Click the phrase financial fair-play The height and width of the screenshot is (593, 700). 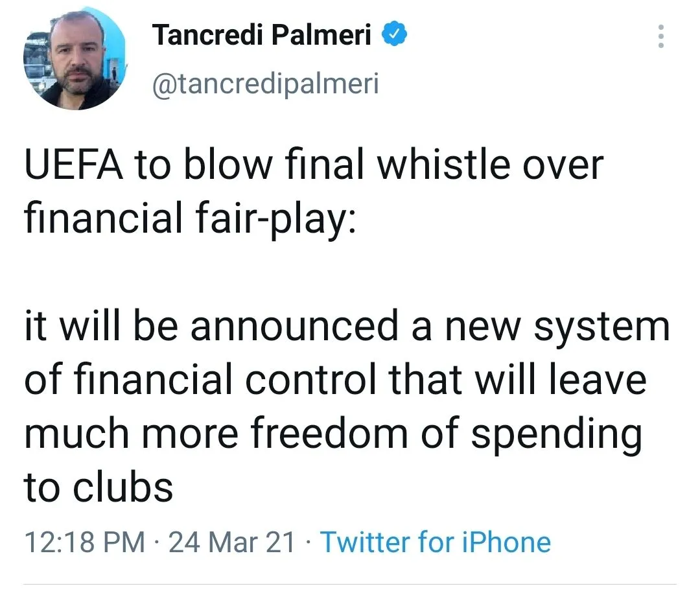pyautogui.click(x=189, y=219)
